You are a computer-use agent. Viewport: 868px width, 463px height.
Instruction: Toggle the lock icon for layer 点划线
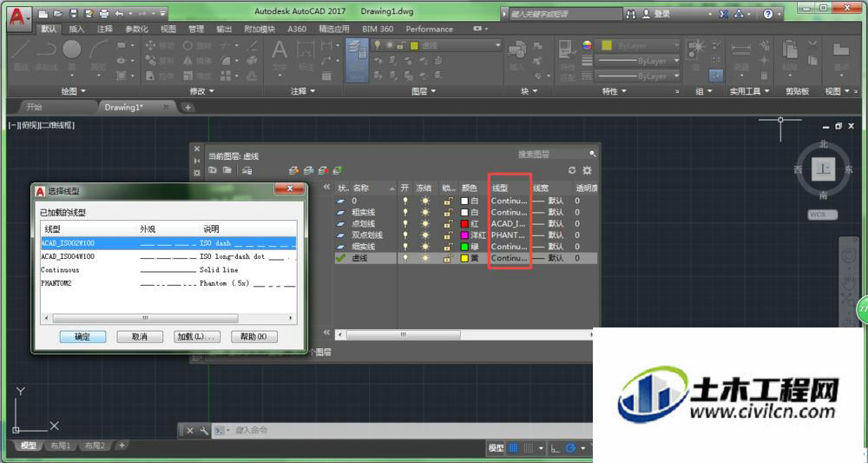click(x=447, y=224)
